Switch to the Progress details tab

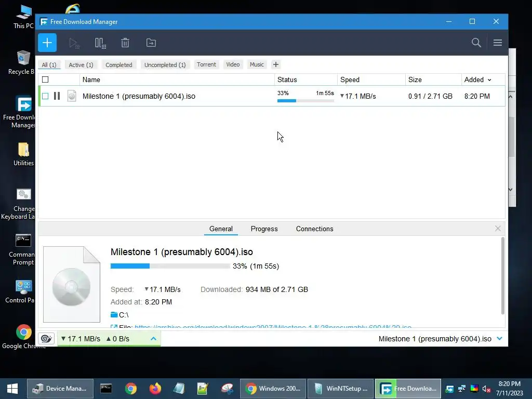point(264,229)
